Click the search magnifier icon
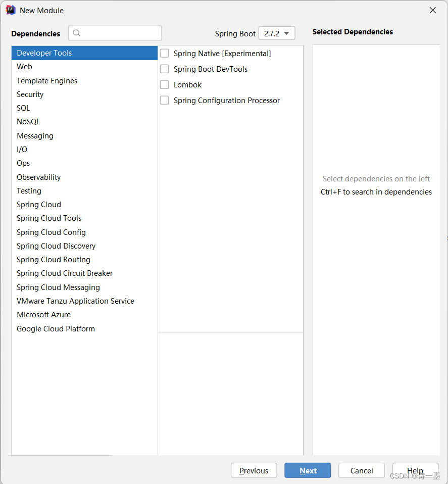Viewport: 448px width, 484px height. point(77,33)
